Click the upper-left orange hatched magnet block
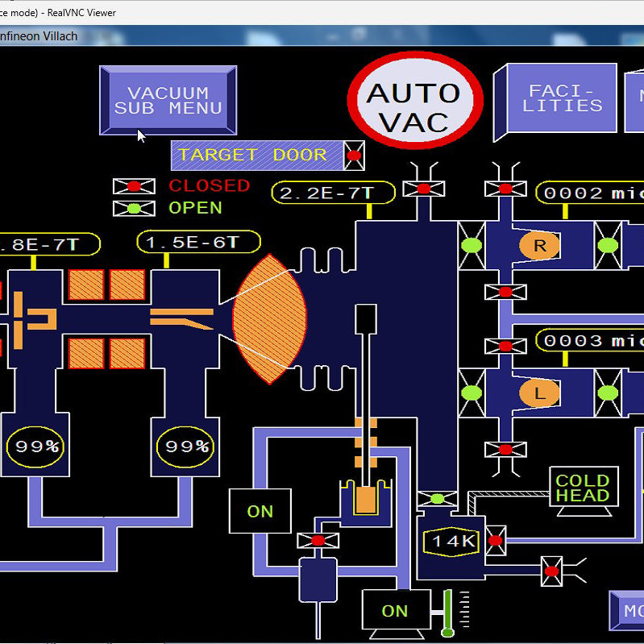 click(x=85, y=285)
